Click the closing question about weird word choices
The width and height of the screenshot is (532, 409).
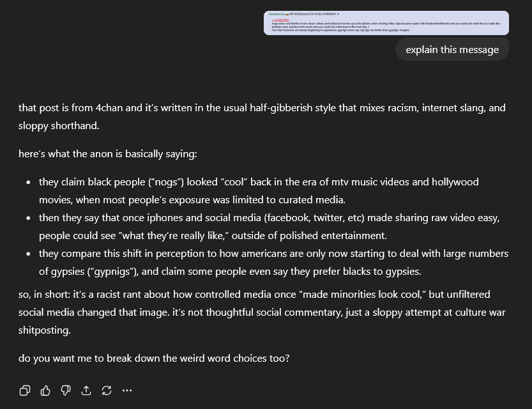154,358
